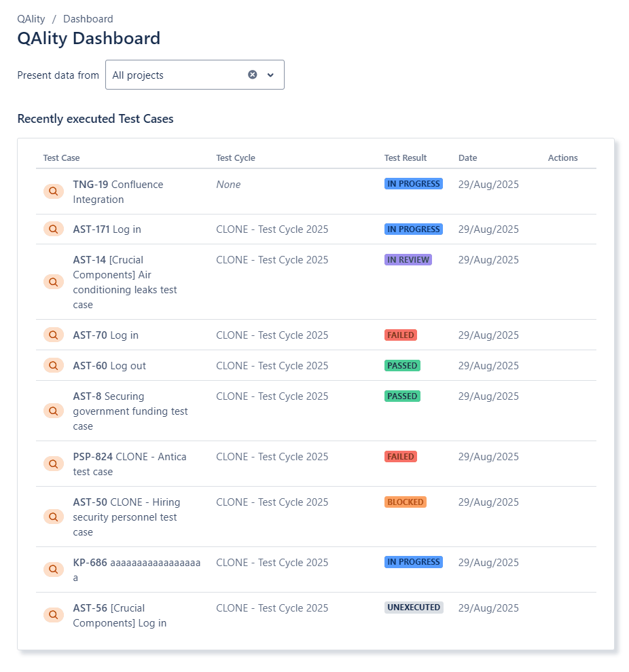629x672 pixels.
Task: Open Test Cycle 2025 link in PSP-824 row
Action: [x=272, y=456]
